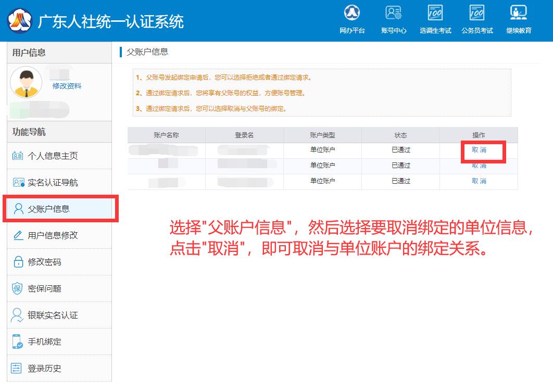Image resolution: width=553 pixels, height=392 pixels.
Task: Go to 修改密码 in the sidebar
Action: (x=44, y=262)
